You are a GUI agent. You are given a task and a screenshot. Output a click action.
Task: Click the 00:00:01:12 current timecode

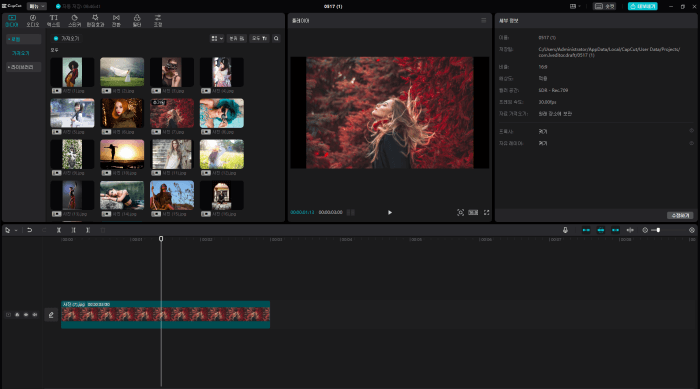302,213
